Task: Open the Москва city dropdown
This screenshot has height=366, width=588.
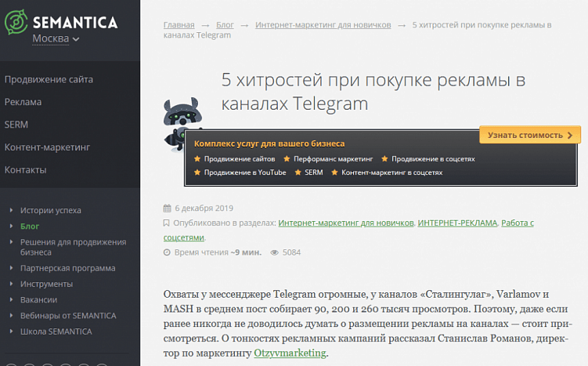Action: [56, 38]
